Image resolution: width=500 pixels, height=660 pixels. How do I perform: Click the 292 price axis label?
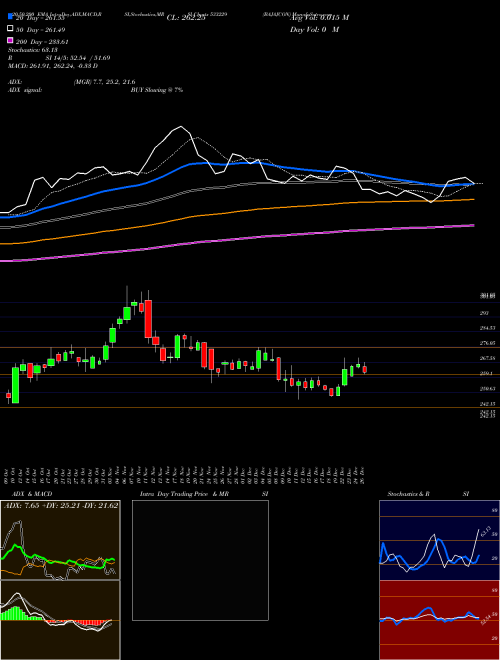(484, 313)
